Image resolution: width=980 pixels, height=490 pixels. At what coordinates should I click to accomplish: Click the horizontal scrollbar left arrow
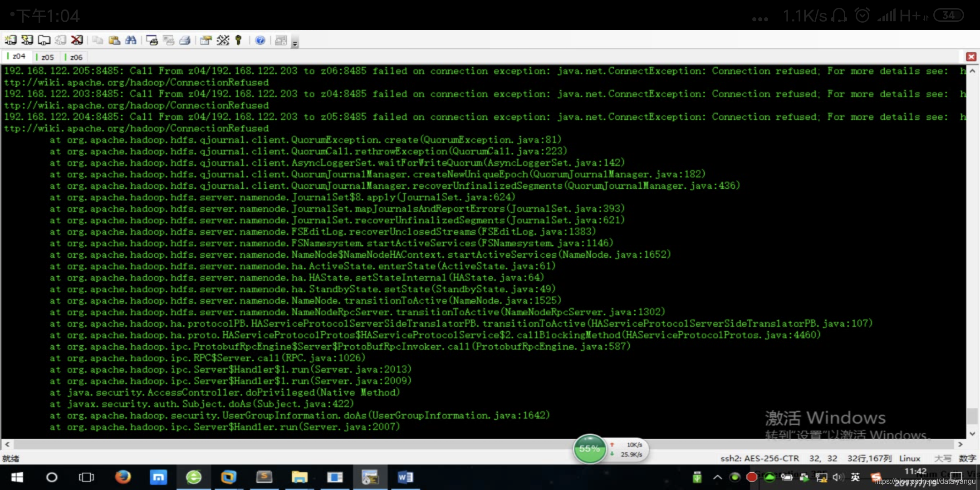(x=7, y=444)
